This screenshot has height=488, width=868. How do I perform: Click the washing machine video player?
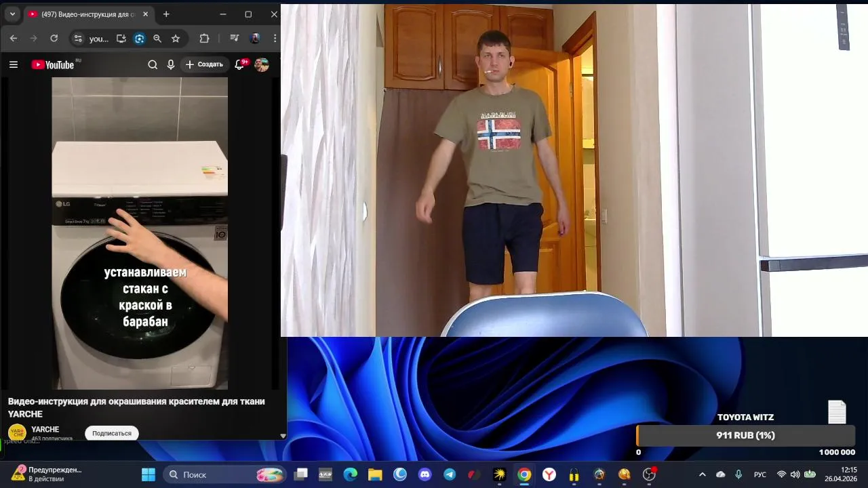[x=140, y=233]
